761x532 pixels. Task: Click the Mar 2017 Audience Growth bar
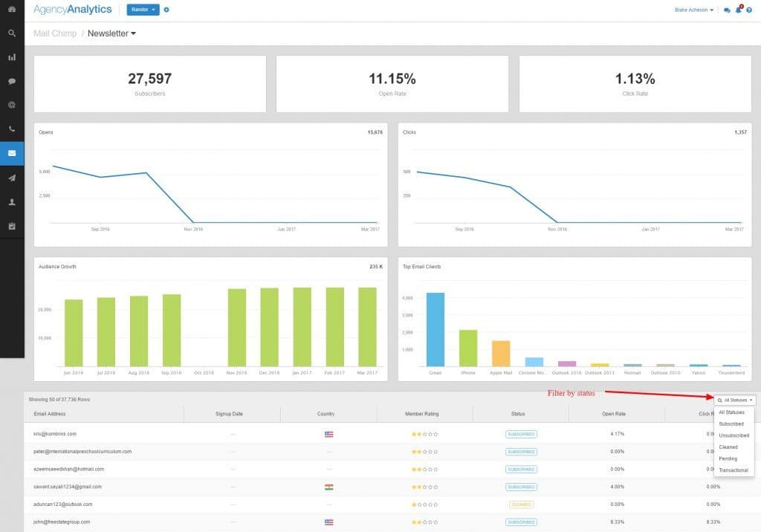(367, 327)
